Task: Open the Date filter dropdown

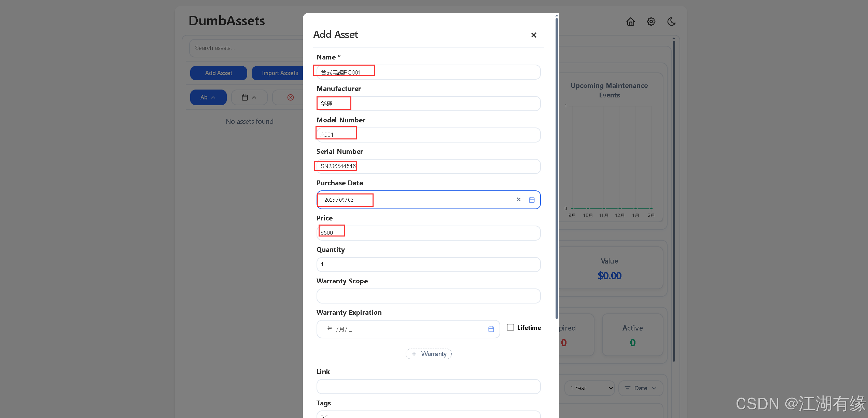Action: point(640,388)
